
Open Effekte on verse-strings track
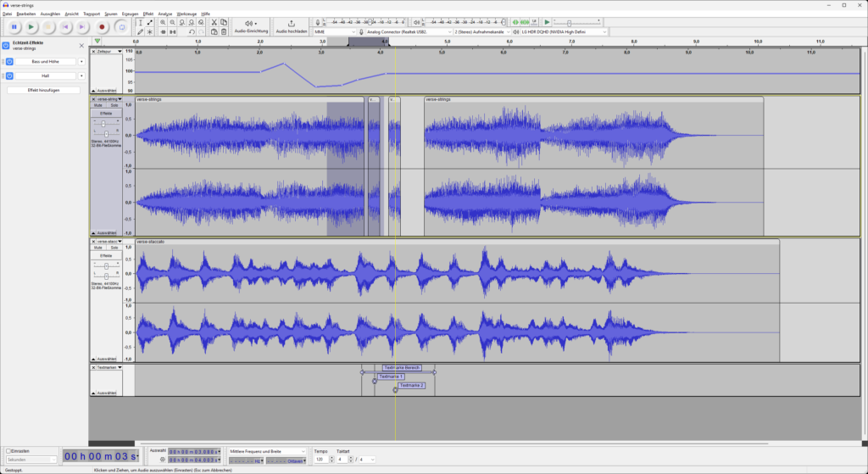click(x=106, y=114)
